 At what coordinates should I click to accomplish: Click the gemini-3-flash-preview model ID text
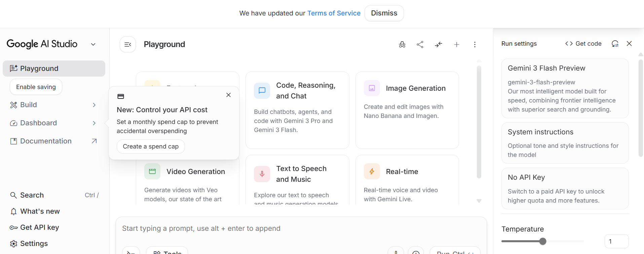(541, 82)
